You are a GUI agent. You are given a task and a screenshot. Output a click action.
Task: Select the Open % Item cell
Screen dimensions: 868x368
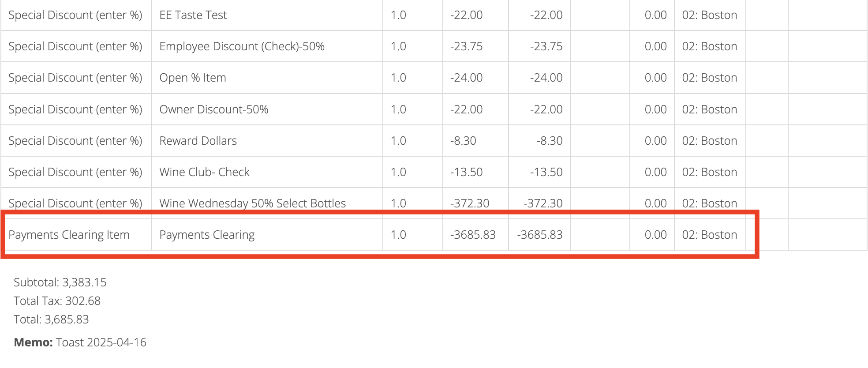[192, 78]
